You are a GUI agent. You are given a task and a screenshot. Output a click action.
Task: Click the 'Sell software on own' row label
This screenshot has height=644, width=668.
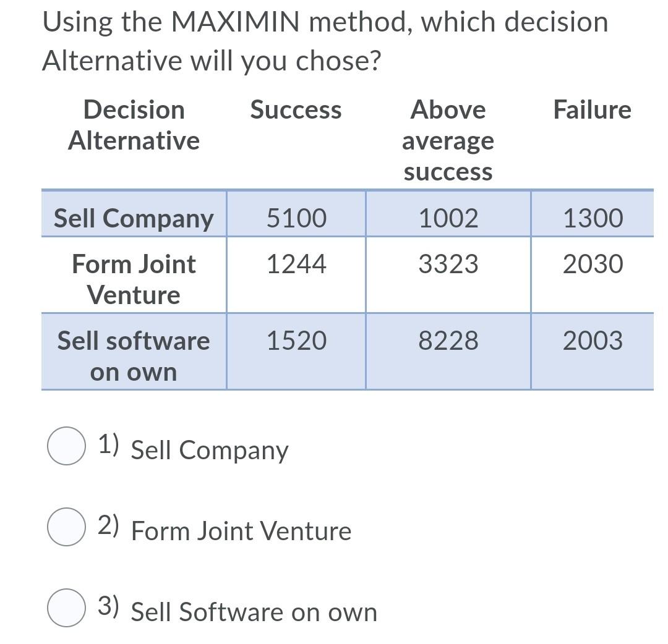pyautogui.click(x=134, y=355)
